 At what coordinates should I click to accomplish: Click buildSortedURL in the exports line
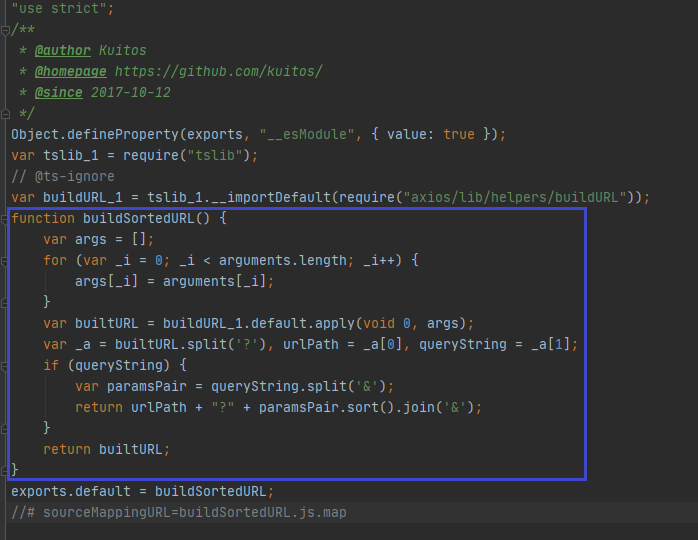pyautogui.click(x=211, y=491)
